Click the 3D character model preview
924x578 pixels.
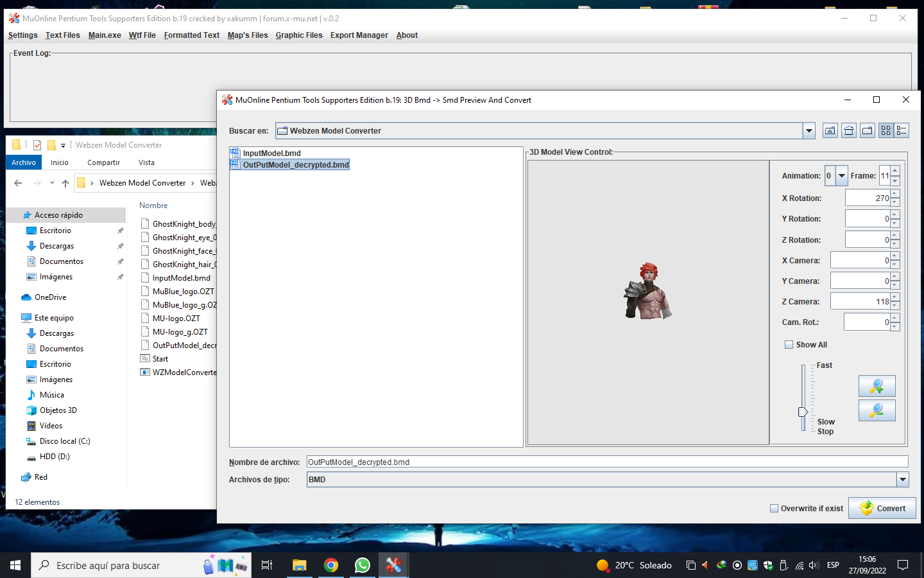click(x=647, y=291)
